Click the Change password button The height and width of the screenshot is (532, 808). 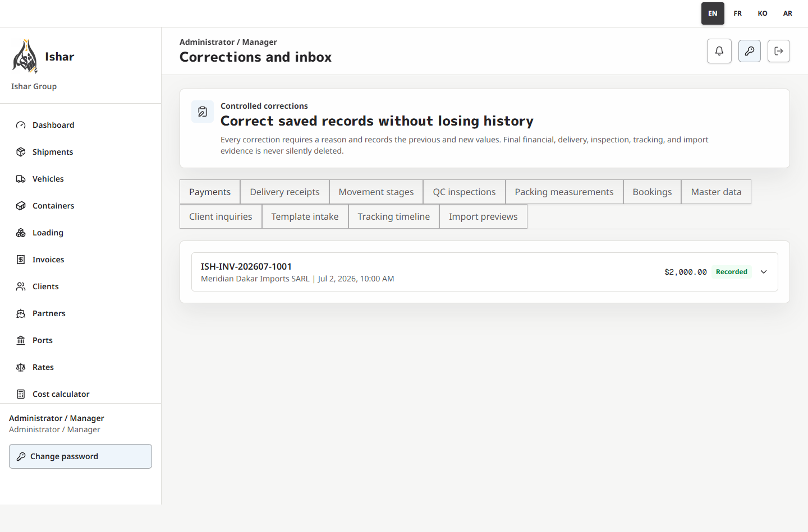coord(80,456)
